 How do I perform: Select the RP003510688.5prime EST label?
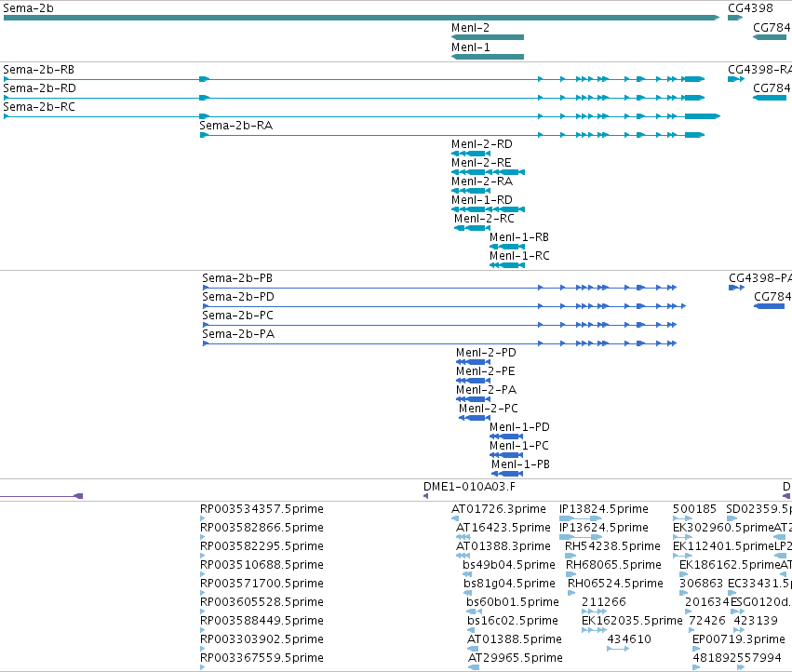click(x=262, y=565)
